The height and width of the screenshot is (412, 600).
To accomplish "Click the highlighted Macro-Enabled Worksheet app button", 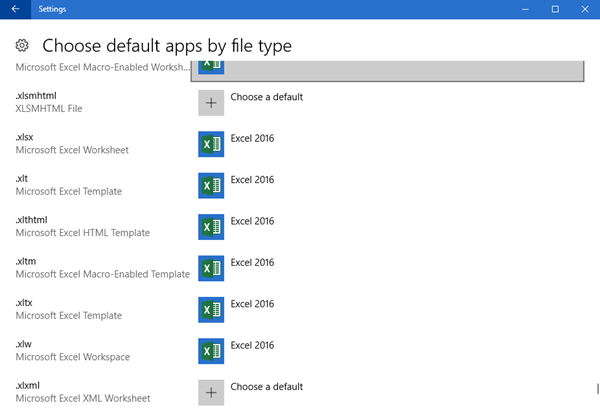I will click(x=387, y=71).
